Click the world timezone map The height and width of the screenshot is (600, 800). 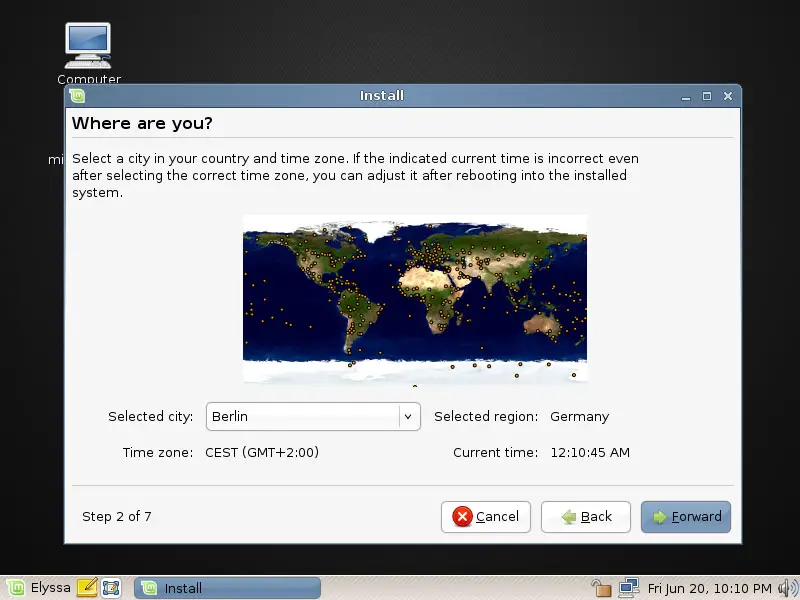coord(415,299)
